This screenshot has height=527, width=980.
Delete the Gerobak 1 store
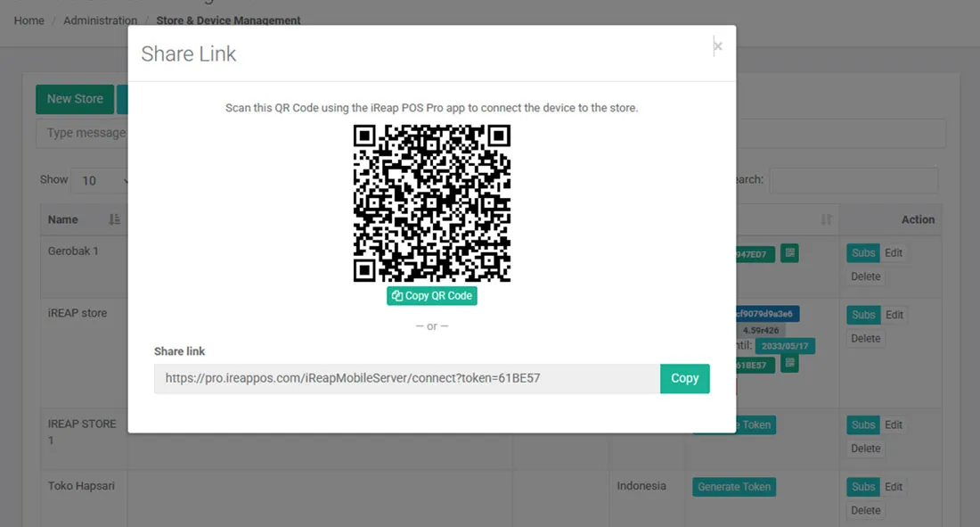(866, 276)
